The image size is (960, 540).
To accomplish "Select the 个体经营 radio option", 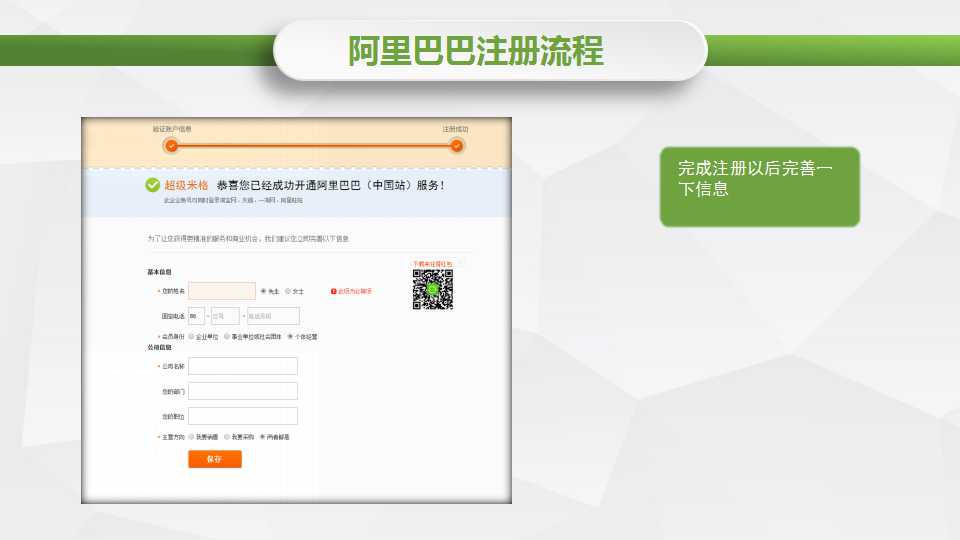I will pos(290,337).
